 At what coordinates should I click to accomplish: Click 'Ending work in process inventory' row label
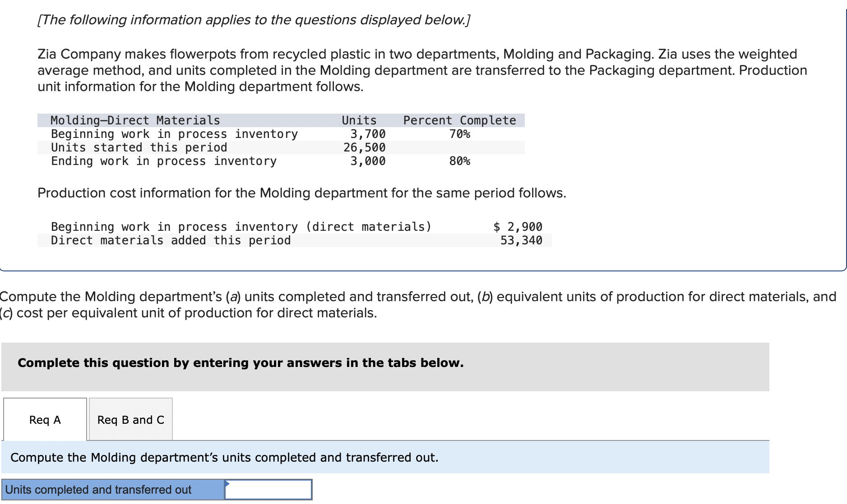(x=164, y=161)
